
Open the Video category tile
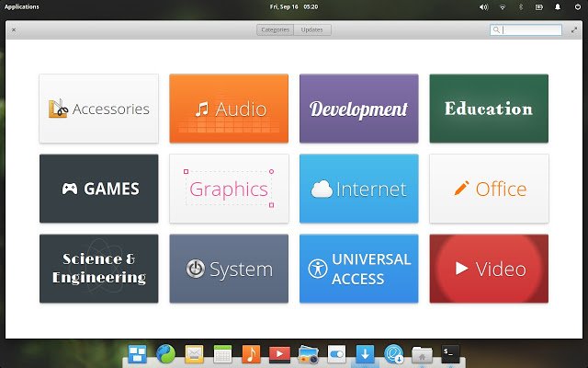click(x=489, y=269)
